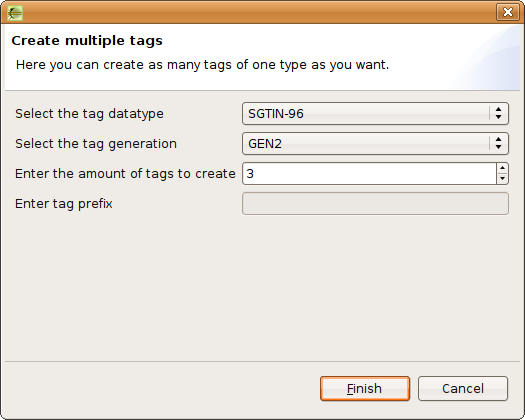Click the arrow of the tag generation dropdown

498,143
